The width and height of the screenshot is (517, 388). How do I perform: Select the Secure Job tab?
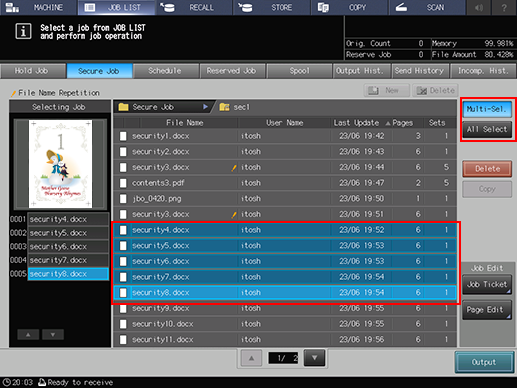click(x=99, y=71)
